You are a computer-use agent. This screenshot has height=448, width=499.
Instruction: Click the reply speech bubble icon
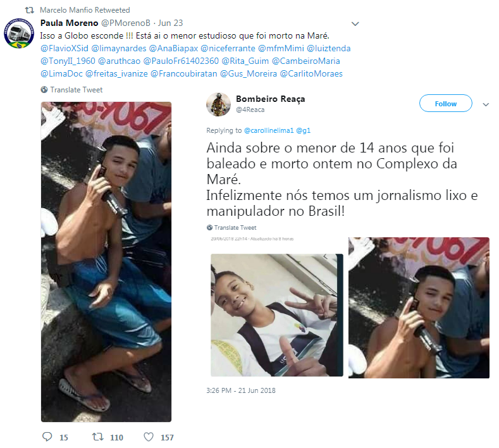(x=47, y=437)
